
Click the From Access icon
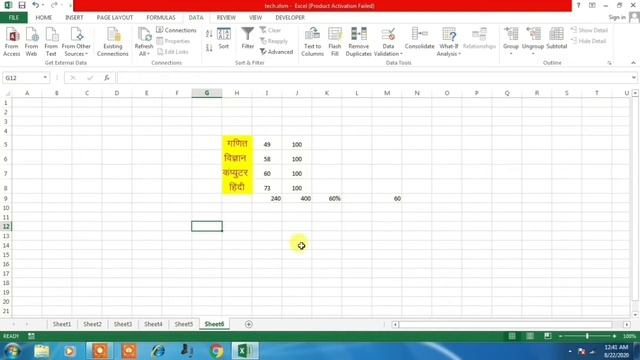click(12, 42)
